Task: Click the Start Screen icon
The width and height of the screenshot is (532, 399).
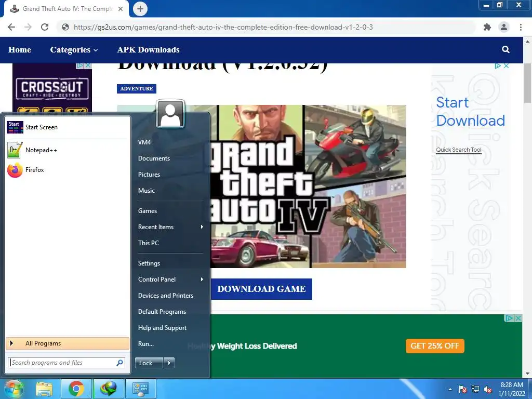Action: pyautogui.click(x=15, y=127)
